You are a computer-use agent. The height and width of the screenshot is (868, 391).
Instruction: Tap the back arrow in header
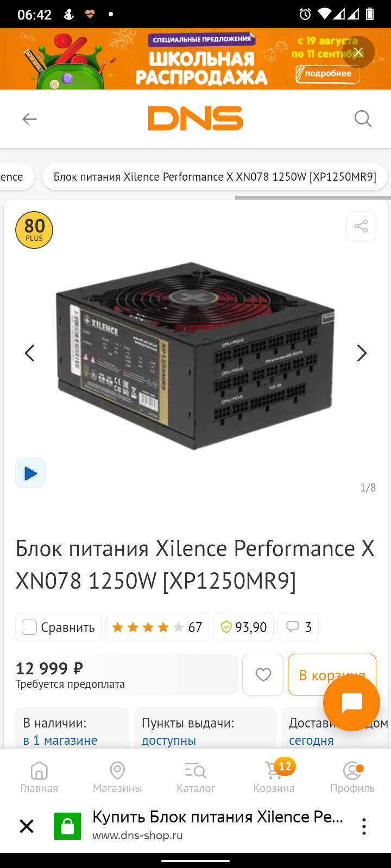coord(29,119)
